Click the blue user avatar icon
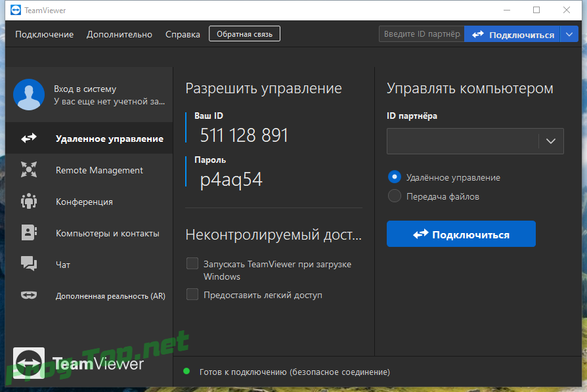This screenshot has width=587, height=392. tap(29, 95)
